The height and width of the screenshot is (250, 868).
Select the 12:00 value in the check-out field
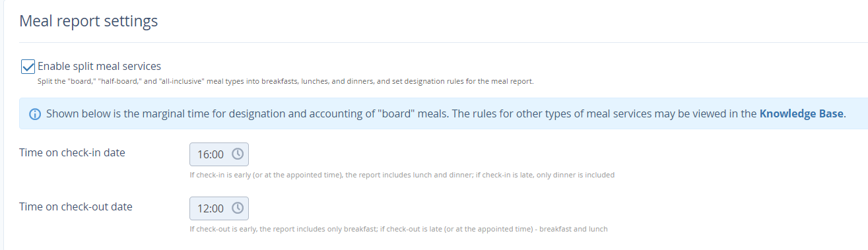point(211,208)
